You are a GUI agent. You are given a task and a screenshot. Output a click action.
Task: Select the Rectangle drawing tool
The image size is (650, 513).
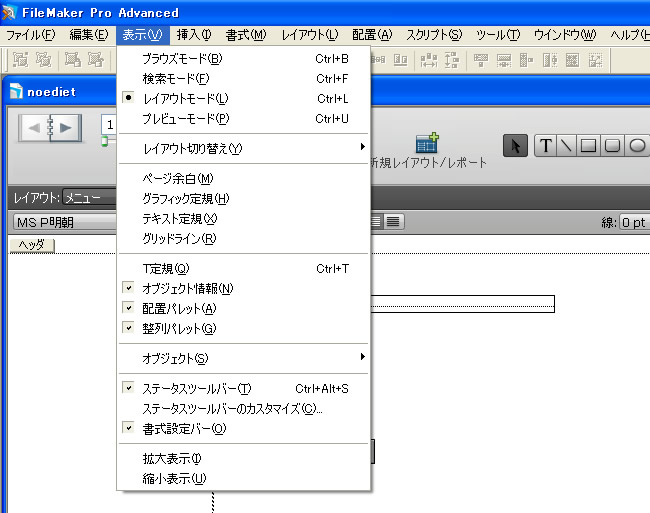pos(589,146)
